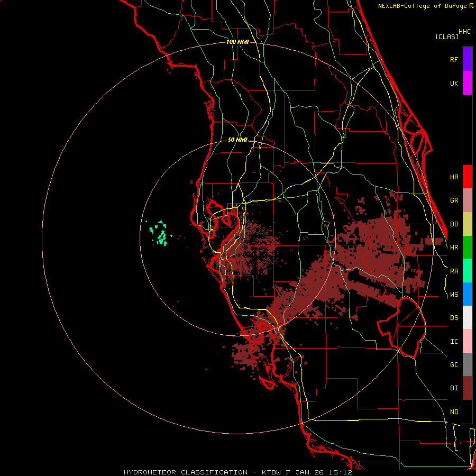Click the RF purple legend swatch

pyautogui.click(x=467, y=59)
